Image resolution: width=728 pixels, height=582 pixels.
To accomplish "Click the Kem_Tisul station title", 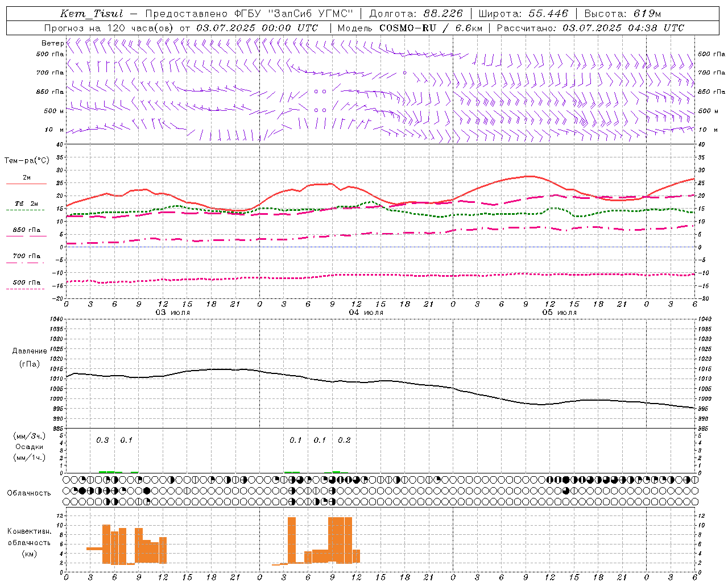I will (92, 14).
